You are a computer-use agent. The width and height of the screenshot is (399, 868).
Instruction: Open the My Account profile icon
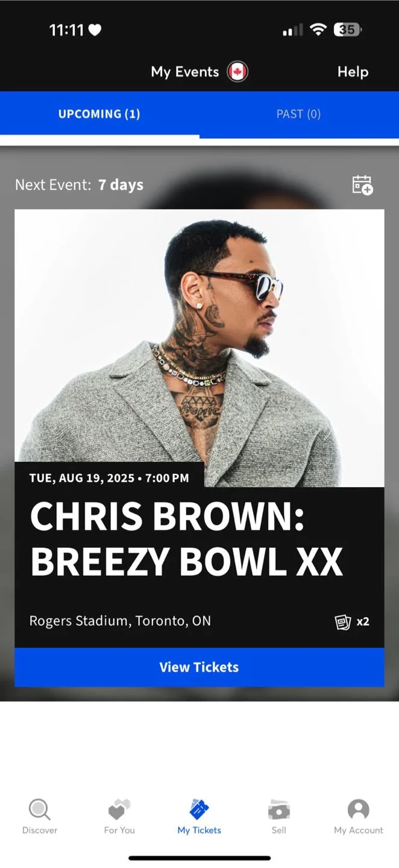click(359, 809)
